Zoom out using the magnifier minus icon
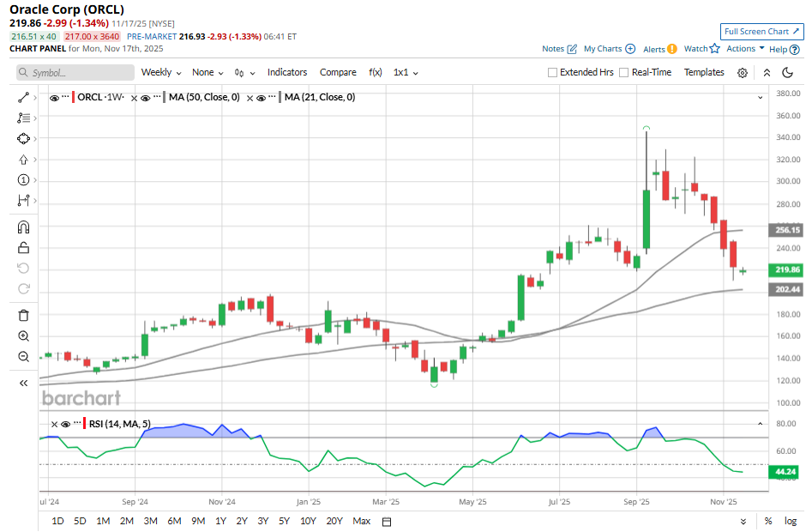812x532 pixels. (23, 357)
